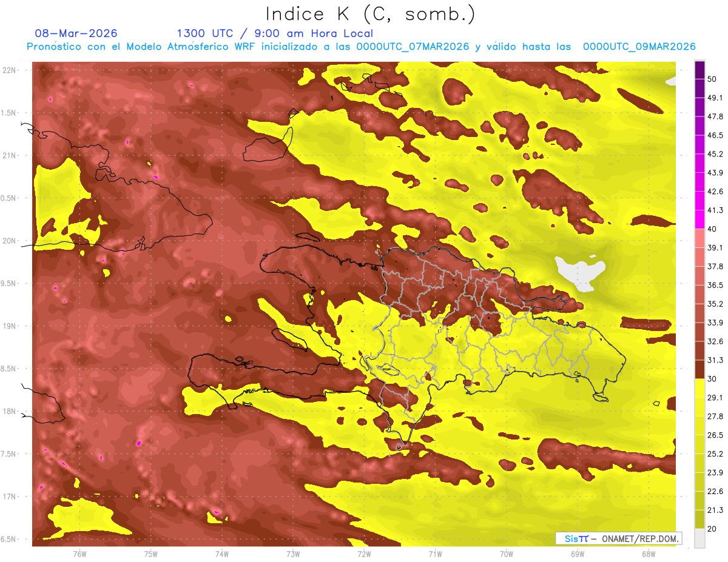Image resolution: width=728 pixels, height=562 pixels.
Task: Click the "71W" longitude axis label
Action: tap(435, 554)
